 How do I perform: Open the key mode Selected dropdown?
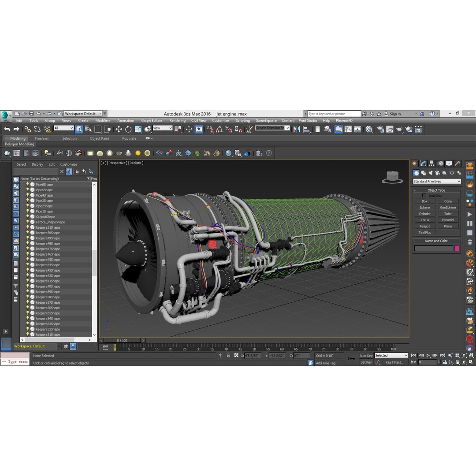point(391,355)
